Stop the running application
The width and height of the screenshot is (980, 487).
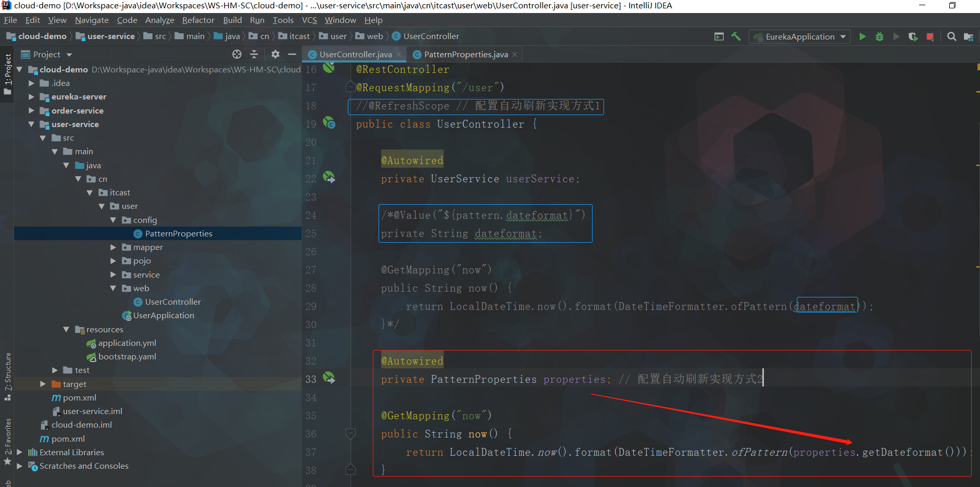[x=930, y=36]
